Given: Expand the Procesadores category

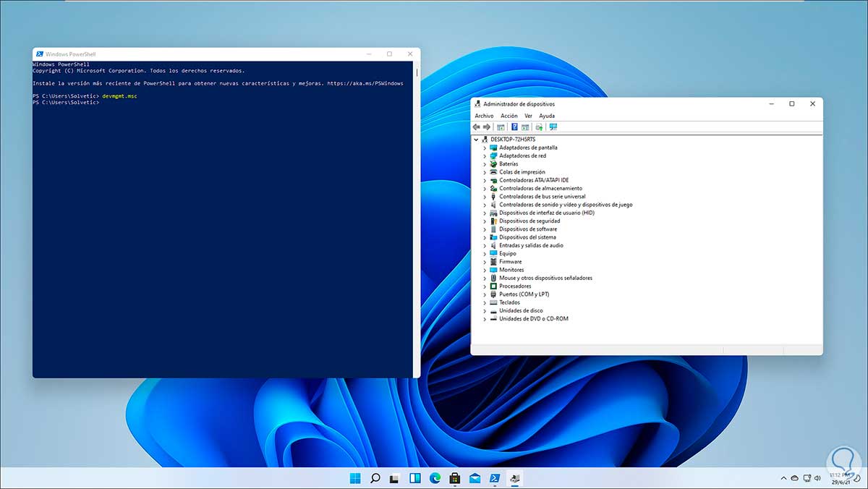Looking at the screenshot, I should point(485,286).
